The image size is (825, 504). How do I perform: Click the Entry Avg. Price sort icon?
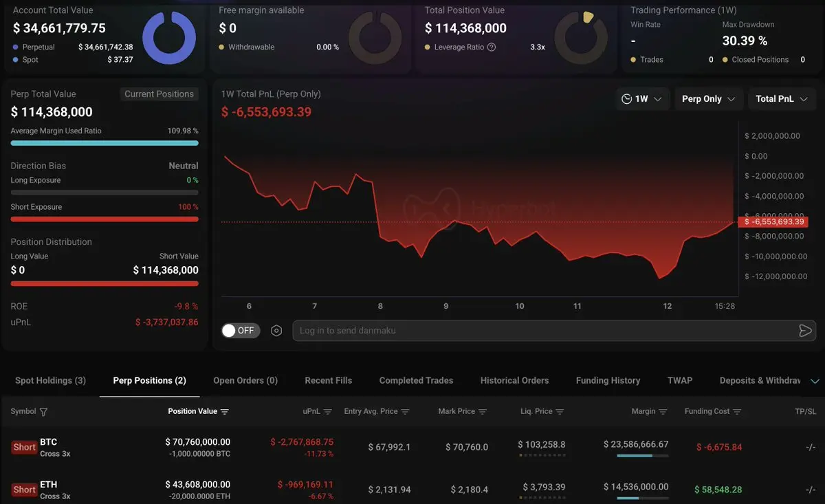pos(406,412)
